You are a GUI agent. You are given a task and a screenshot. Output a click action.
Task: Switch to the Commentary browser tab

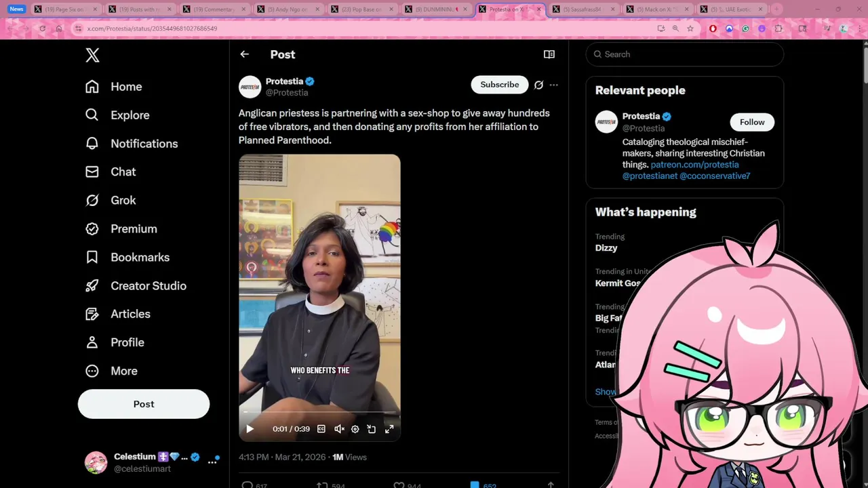pyautogui.click(x=213, y=9)
